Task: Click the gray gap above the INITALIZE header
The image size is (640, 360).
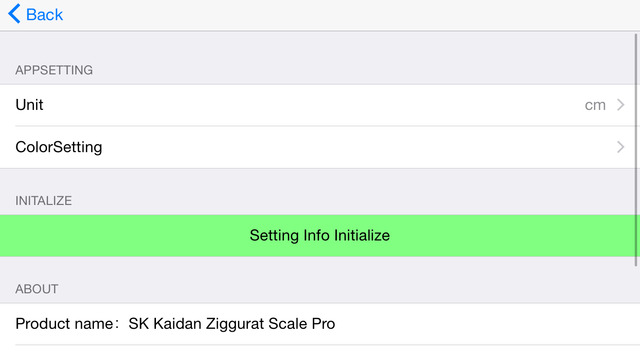Action: point(320,180)
